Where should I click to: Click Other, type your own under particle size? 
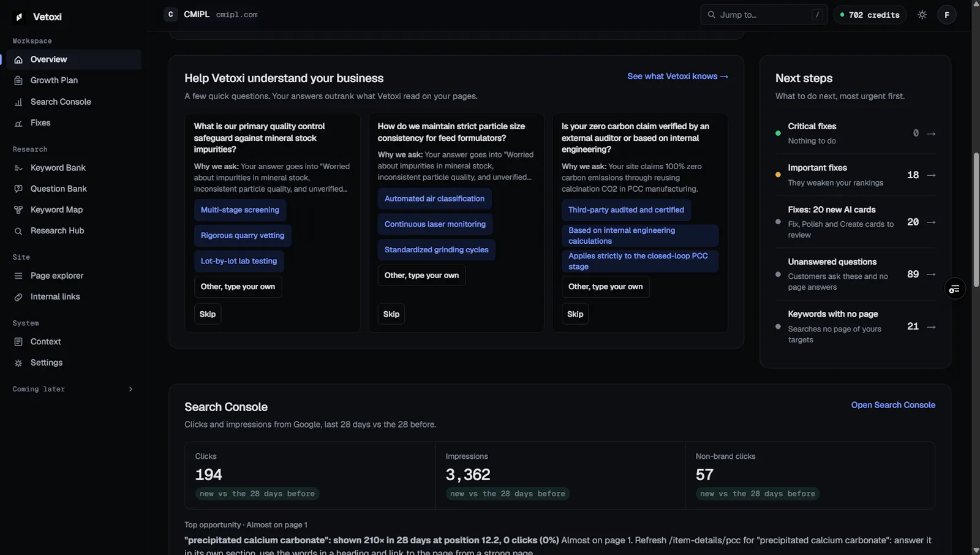pos(421,276)
